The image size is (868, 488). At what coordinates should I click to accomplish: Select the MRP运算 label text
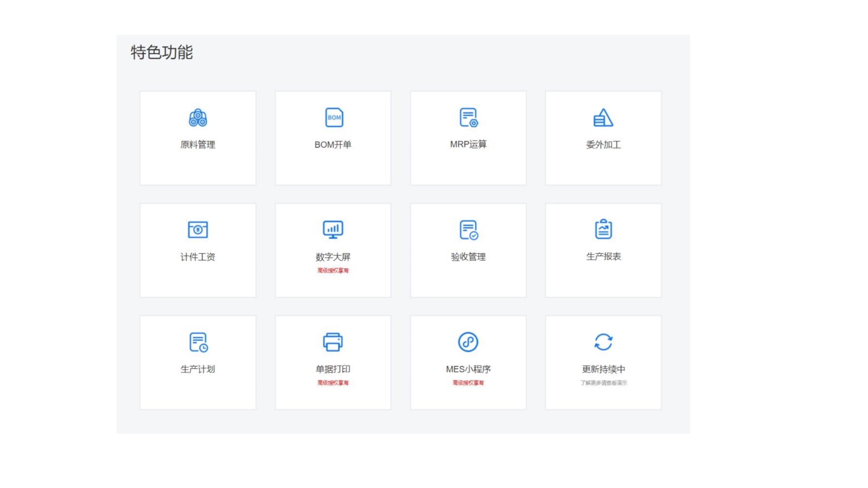click(468, 144)
